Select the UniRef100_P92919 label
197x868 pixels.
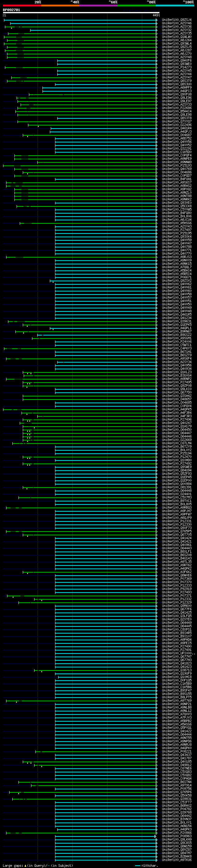177,589
